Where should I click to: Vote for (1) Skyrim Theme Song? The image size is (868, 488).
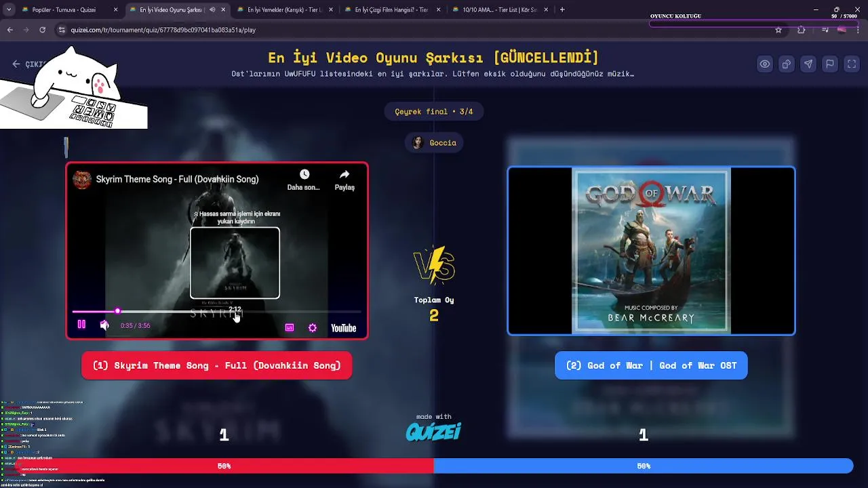pos(216,365)
